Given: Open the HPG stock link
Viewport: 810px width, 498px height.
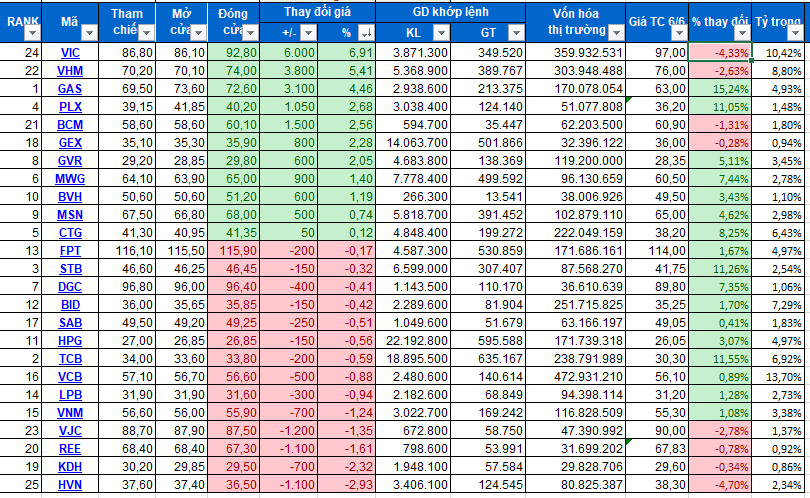Looking at the screenshot, I should (x=70, y=341).
